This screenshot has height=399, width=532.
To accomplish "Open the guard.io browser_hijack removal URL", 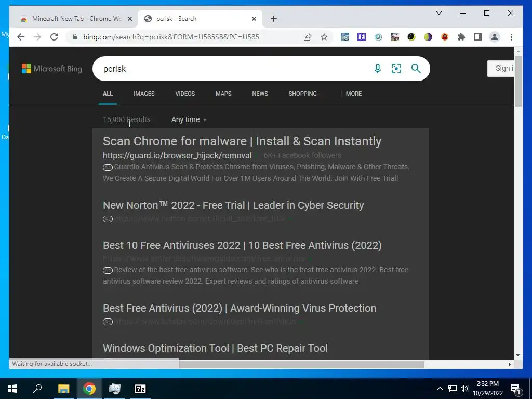I will point(177,155).
